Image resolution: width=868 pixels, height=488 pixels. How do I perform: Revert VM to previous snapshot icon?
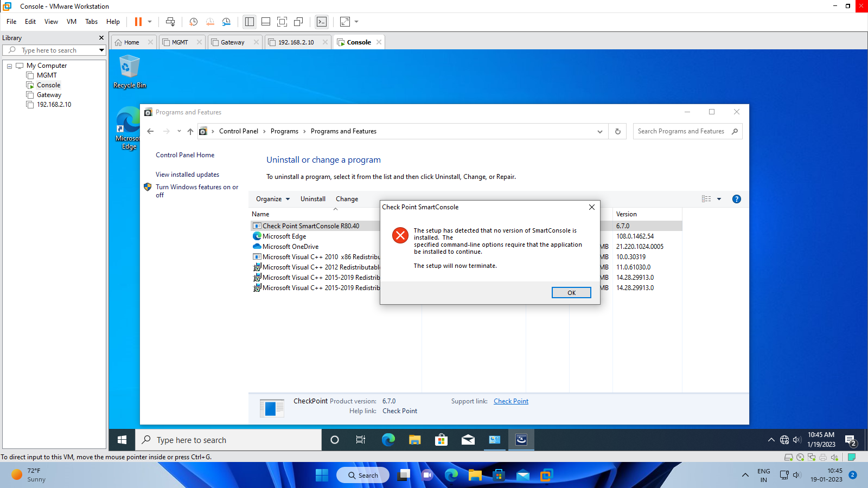click(210, 22)
